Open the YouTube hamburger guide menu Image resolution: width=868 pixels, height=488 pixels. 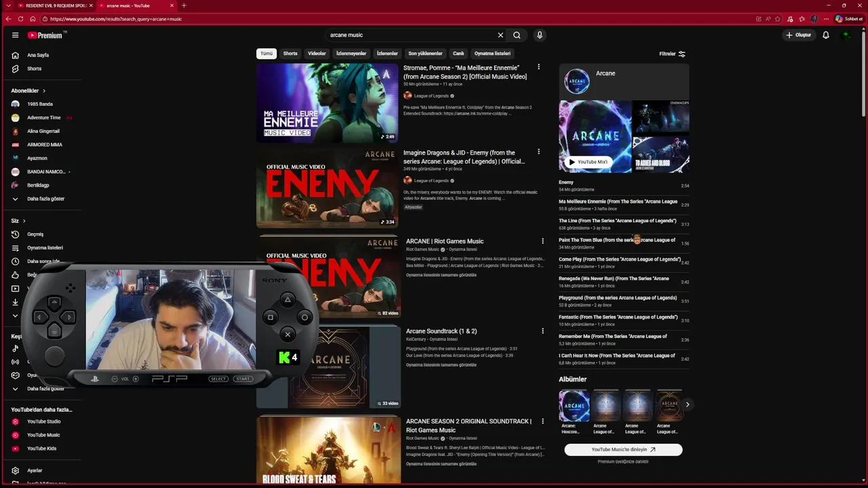[15, 35]
